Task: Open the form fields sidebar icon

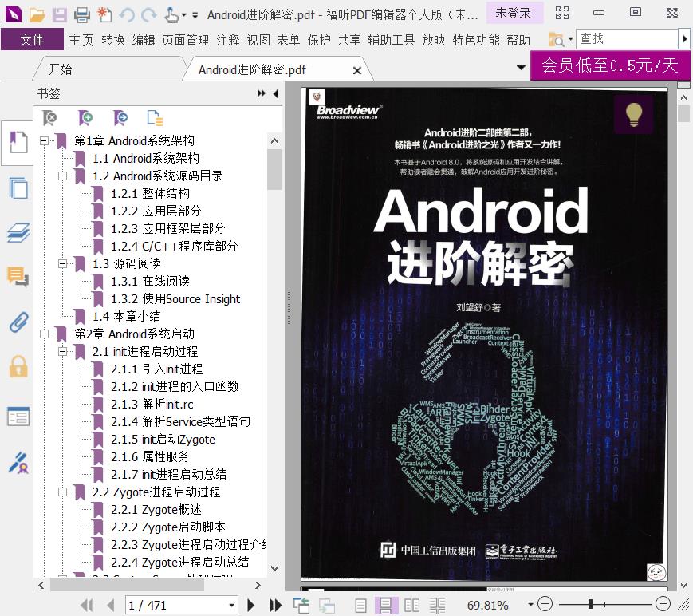Action: click(18, 417)
